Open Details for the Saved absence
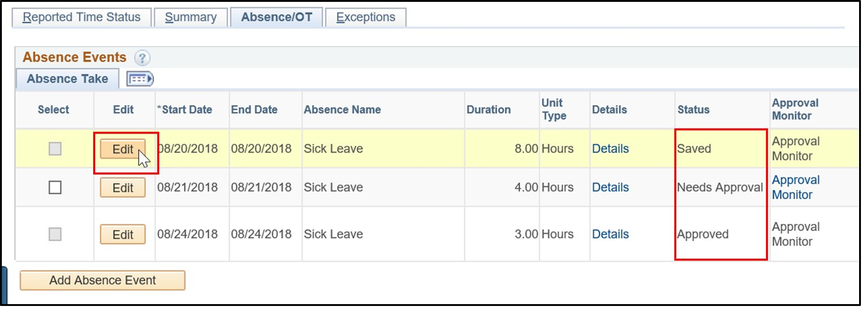 [x=610, y=148]
